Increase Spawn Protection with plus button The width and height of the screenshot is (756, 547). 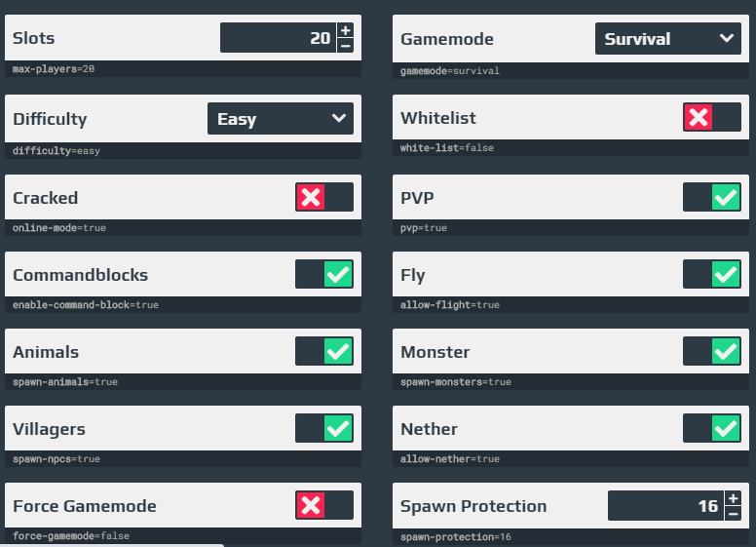click(733, 498)
